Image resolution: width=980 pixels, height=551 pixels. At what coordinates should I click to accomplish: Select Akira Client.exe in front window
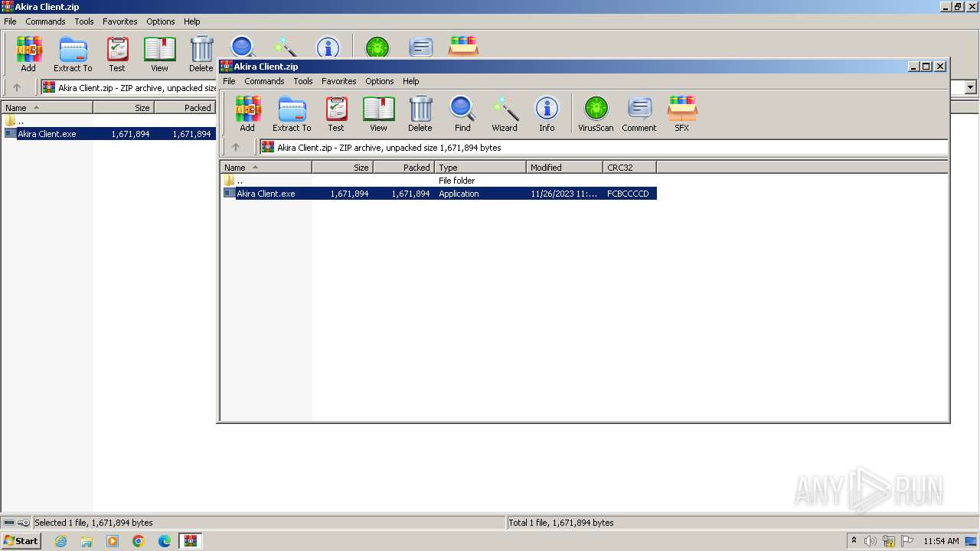coord(439,194)
